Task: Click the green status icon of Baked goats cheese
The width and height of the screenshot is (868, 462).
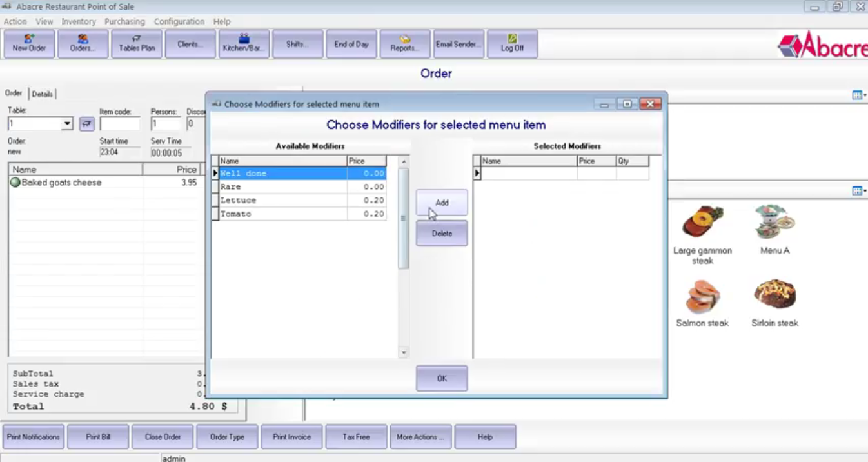Action: coord(15,183)
